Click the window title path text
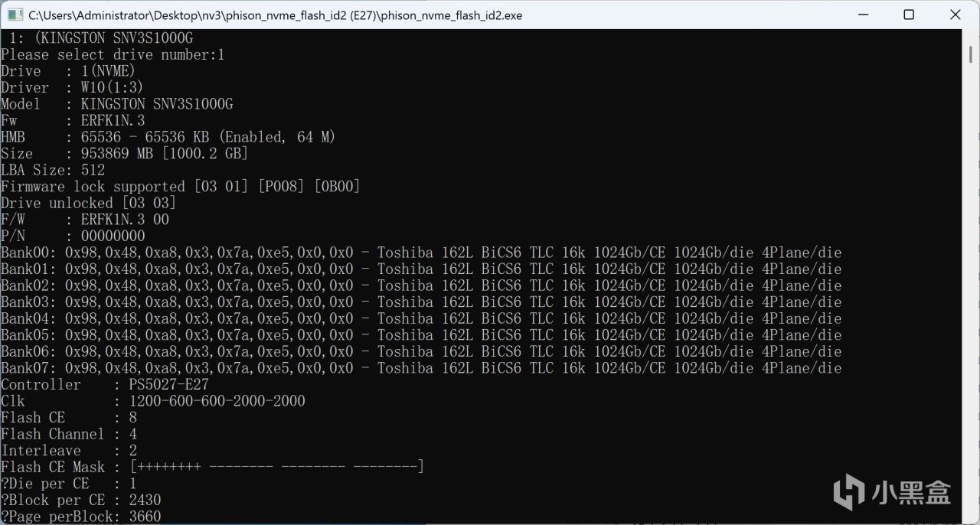Viewport: 980px width, 525px height. [x=275, y=15]
